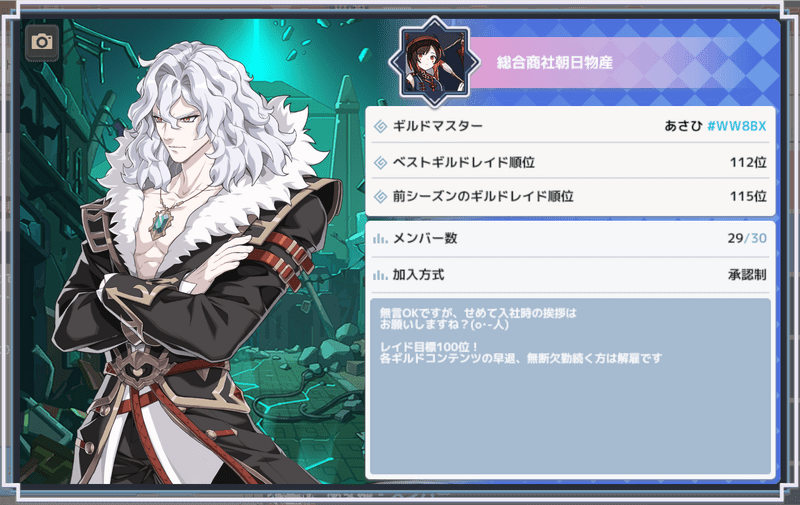Click the guild description text box
This screenshot has height=505, width=800.
tap(570, 387)
